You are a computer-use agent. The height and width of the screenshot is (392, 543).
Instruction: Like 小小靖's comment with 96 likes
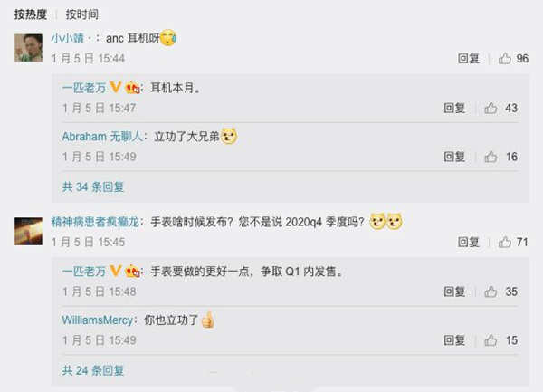[x=505, y=59]
